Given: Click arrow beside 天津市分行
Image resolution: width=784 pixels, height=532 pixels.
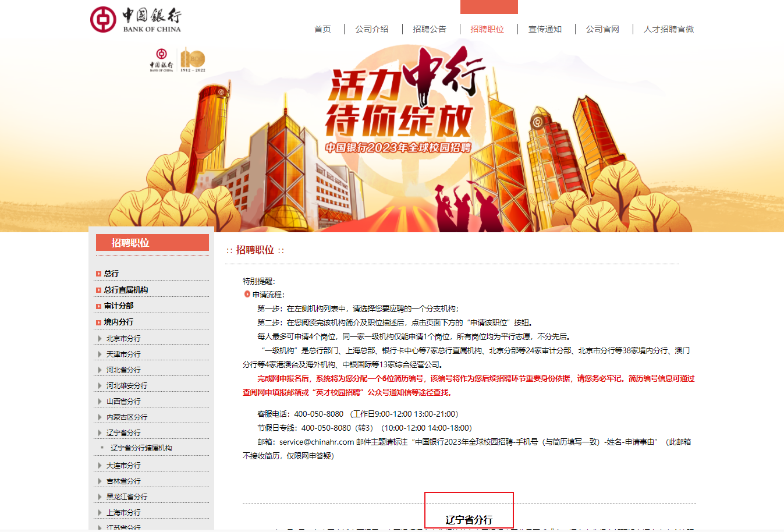Looking at the screenshot, I should coord(100,354).
